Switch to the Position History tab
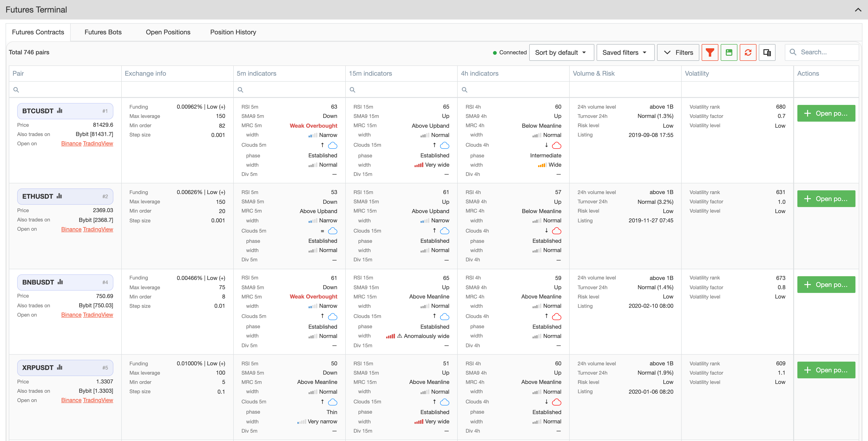The height and width of the screenshot is (441, 868). click(233, 32)
